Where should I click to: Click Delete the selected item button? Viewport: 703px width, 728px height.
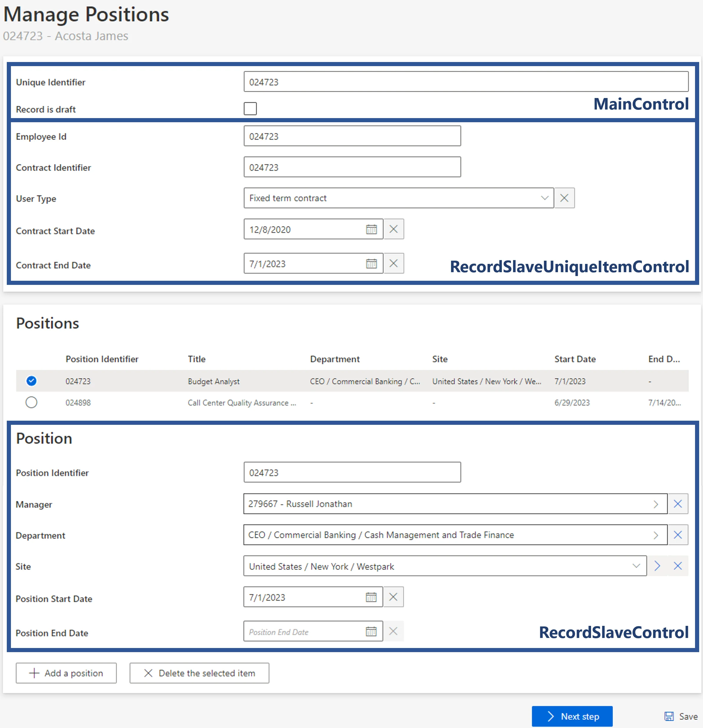(200, 673)
